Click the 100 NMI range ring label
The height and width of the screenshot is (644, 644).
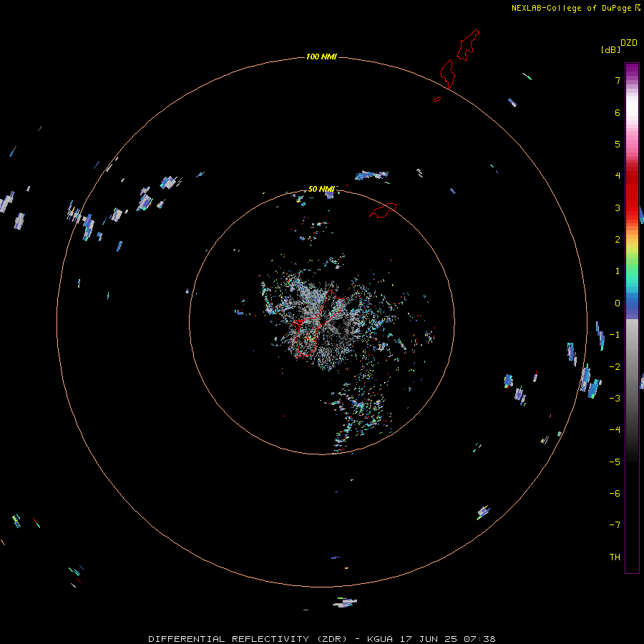tap(321, 57)
